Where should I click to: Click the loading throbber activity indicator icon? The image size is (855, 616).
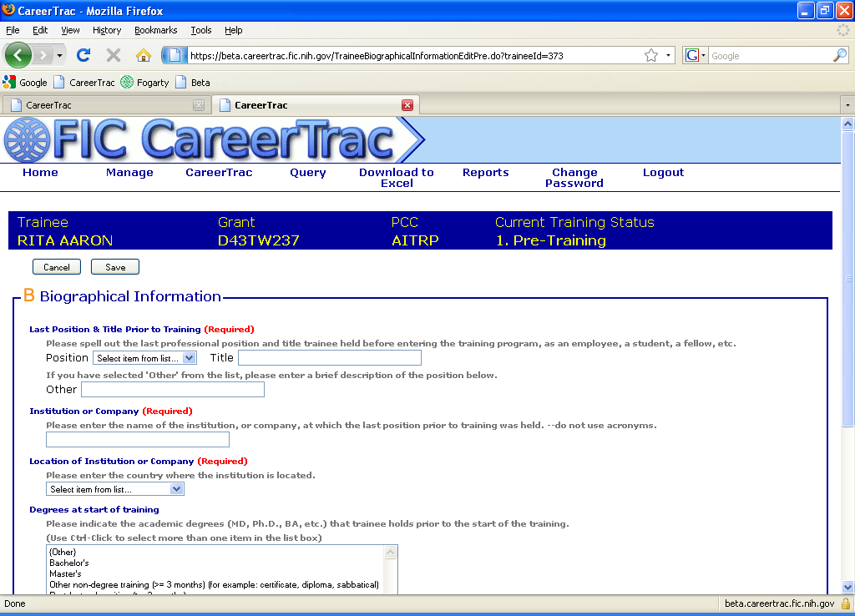(x=843, y=31)
